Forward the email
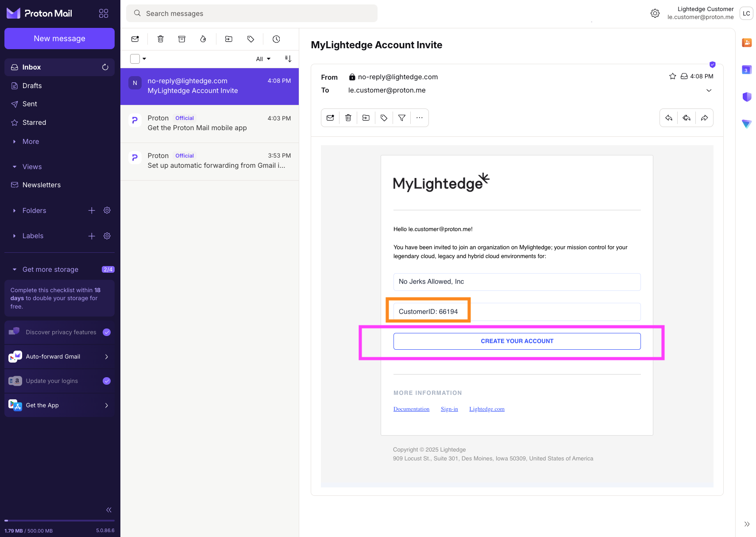This screenshot has width=756, height=537. click(x=704, y=118)
